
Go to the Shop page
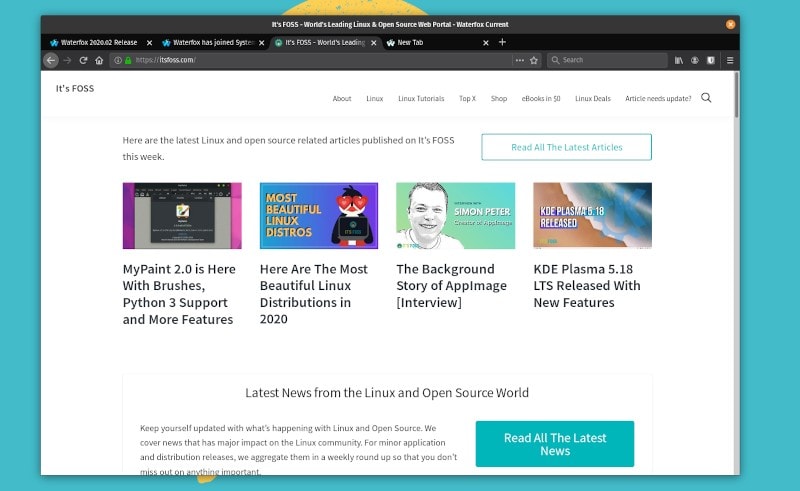click(x=499, y=99)
